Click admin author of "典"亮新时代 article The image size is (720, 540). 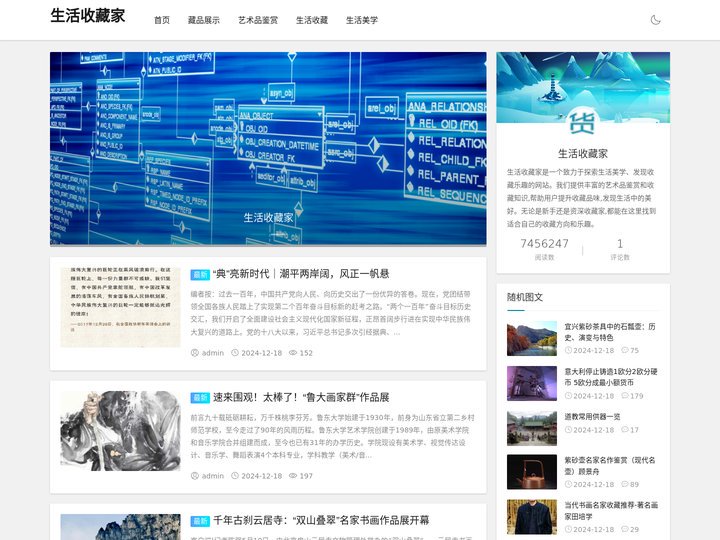[x=213, y=353]
